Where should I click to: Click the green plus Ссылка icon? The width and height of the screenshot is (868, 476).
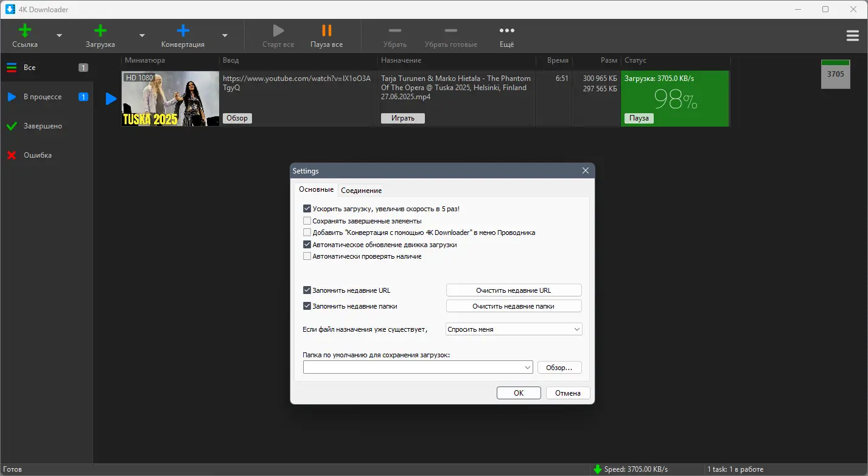point(25,30)
